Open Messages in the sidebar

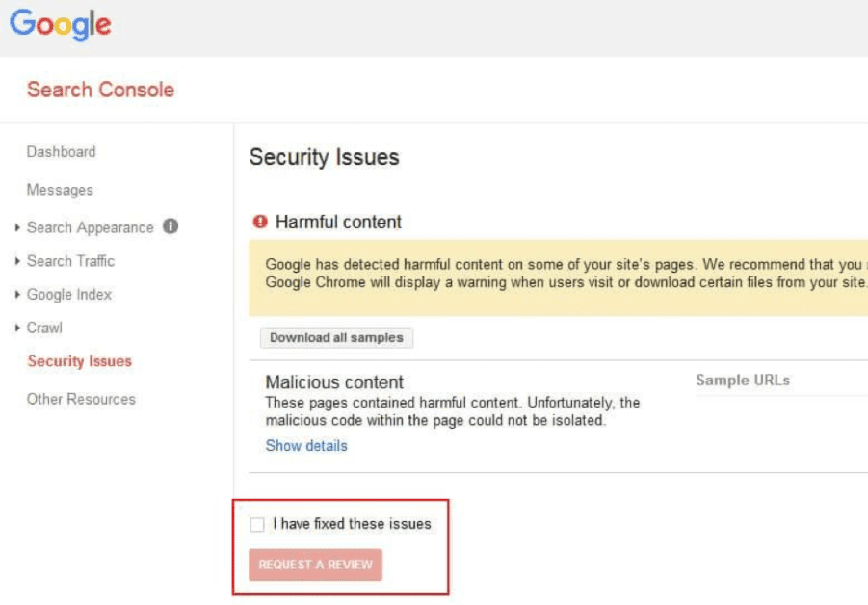click(60, 190)
